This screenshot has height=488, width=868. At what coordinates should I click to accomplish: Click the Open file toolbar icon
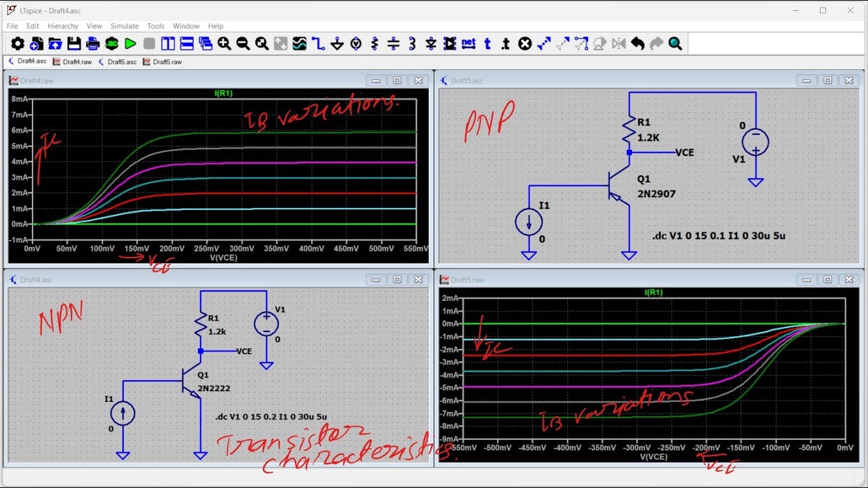coord(55,43)
